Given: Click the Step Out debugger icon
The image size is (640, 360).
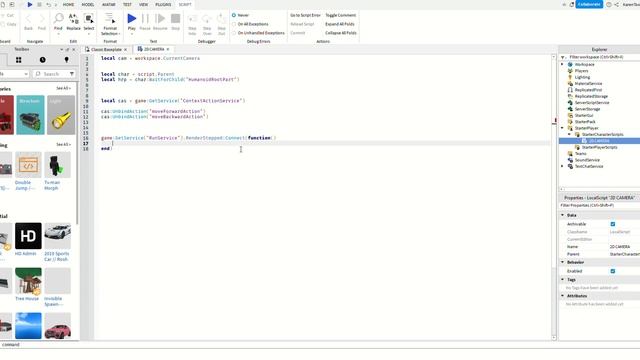Looking at the screenshot, I should (x=221, y=19).
